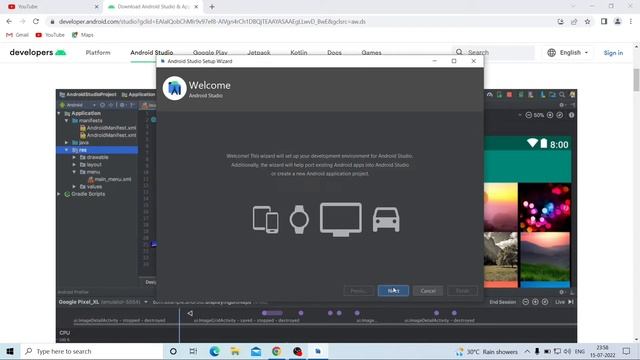Open Task View on the taskbar

point(193,351)
